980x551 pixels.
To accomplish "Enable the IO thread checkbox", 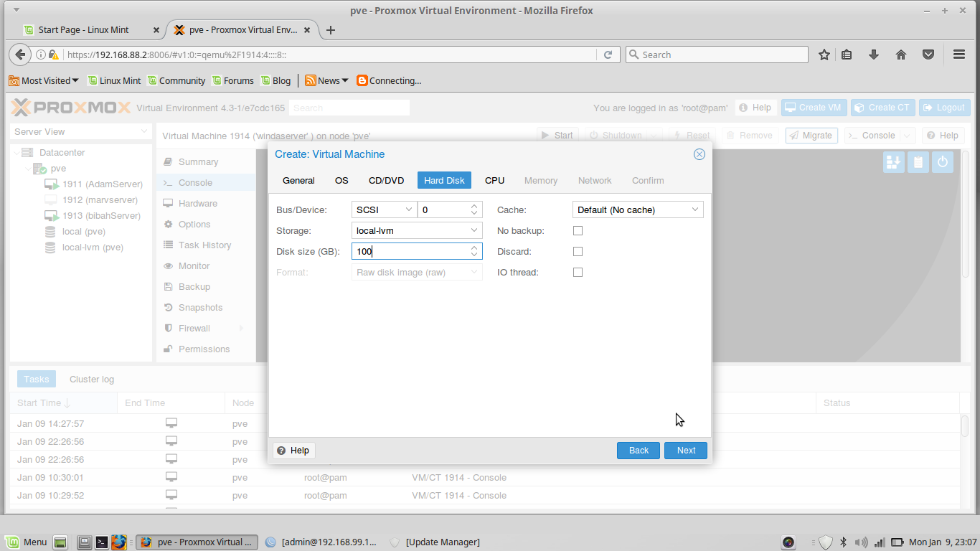I will click(578, 273).
